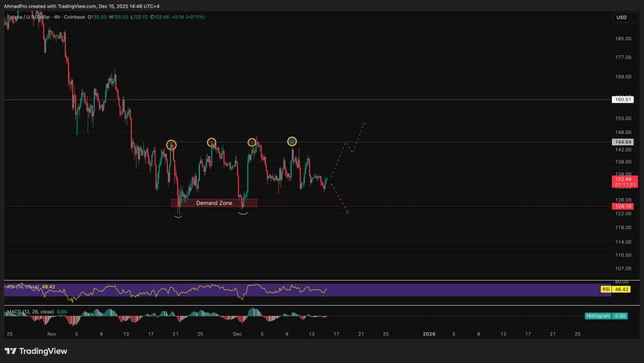Select the Demand Zone rectangle
Screen dimensions: 644x363
coord(214,203)
